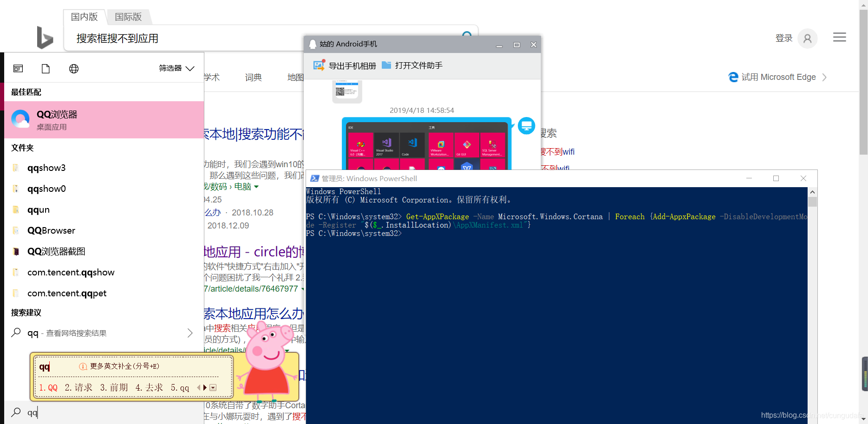Click the Edge promo chevron arrow
Screen dimensions: 868x424
[x=824, y=77]
